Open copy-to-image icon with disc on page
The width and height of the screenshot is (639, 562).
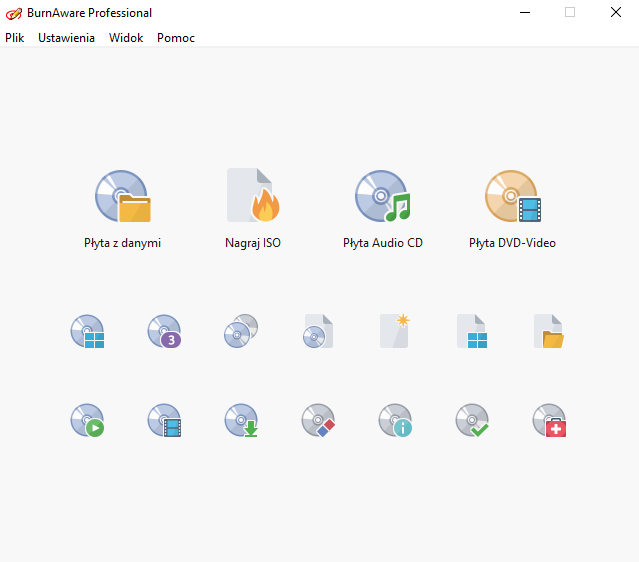[318, 331]
